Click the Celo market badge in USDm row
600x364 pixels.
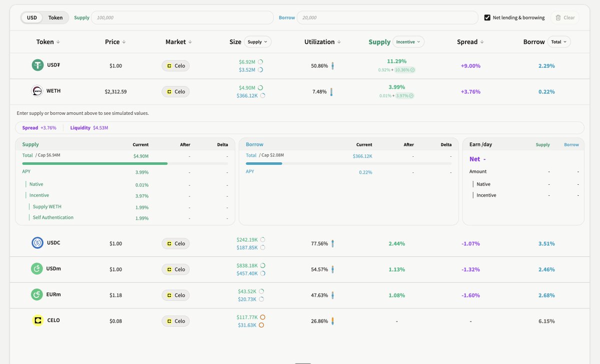click(x=175, y=270)
